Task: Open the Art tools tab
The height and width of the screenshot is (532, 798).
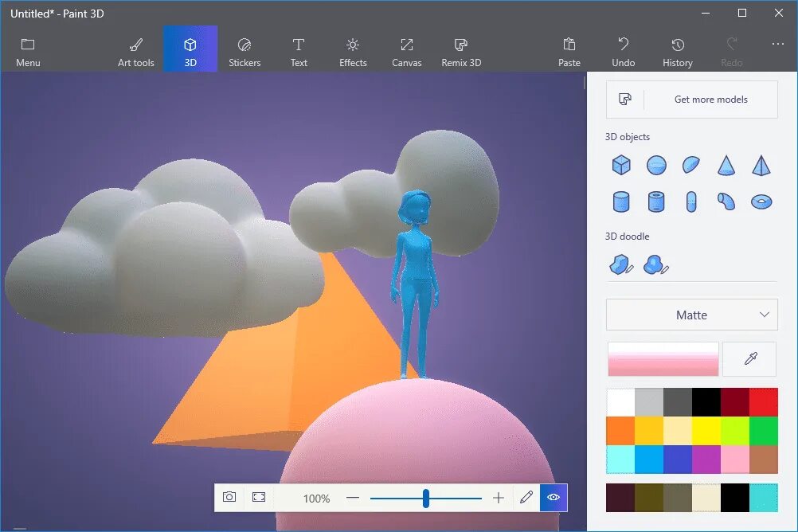Action: [136, 53]
